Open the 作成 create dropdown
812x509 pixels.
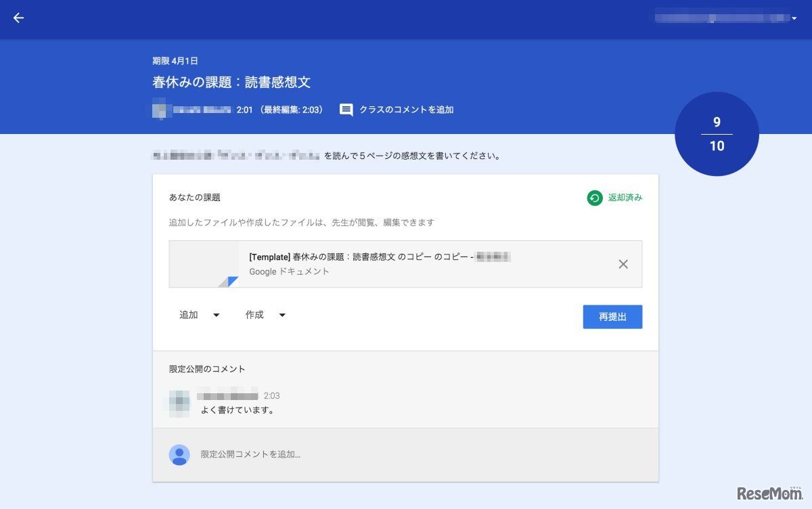(265, 315)
